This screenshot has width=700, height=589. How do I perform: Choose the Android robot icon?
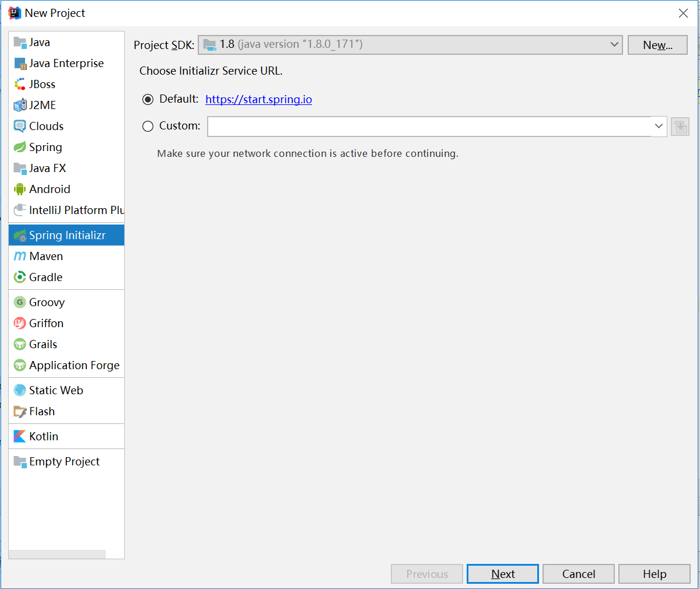click(20, 189)
